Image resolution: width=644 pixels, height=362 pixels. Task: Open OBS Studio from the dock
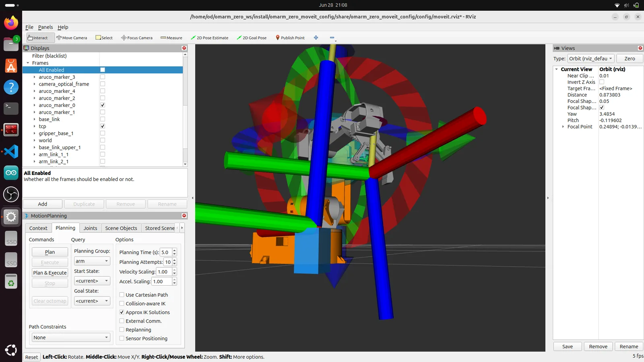pos(11,194)
